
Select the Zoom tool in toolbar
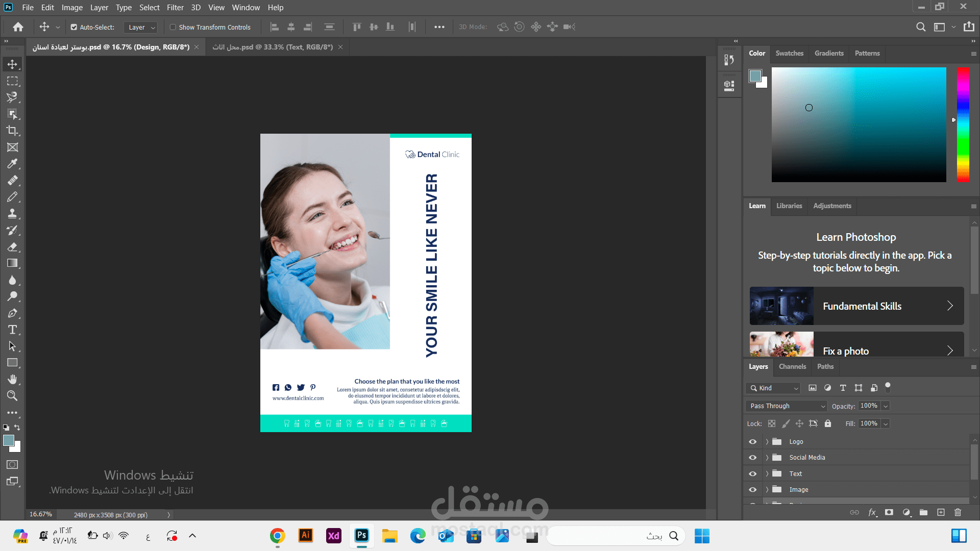coord(12,396)
